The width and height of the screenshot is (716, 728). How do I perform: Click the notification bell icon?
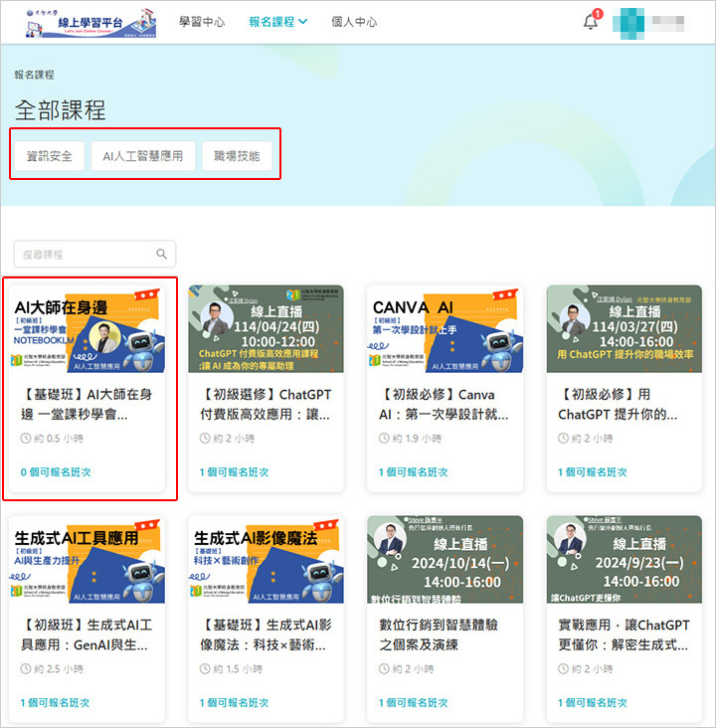pos(591,22)
